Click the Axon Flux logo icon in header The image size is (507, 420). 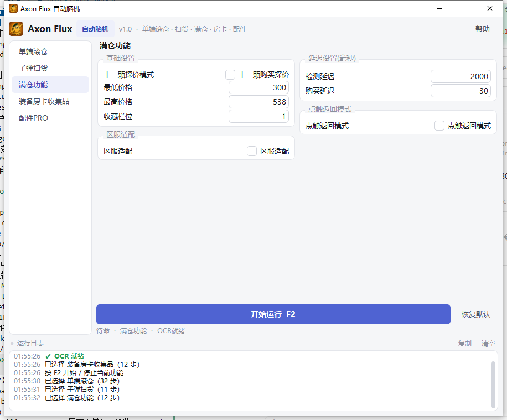(16, 29)
